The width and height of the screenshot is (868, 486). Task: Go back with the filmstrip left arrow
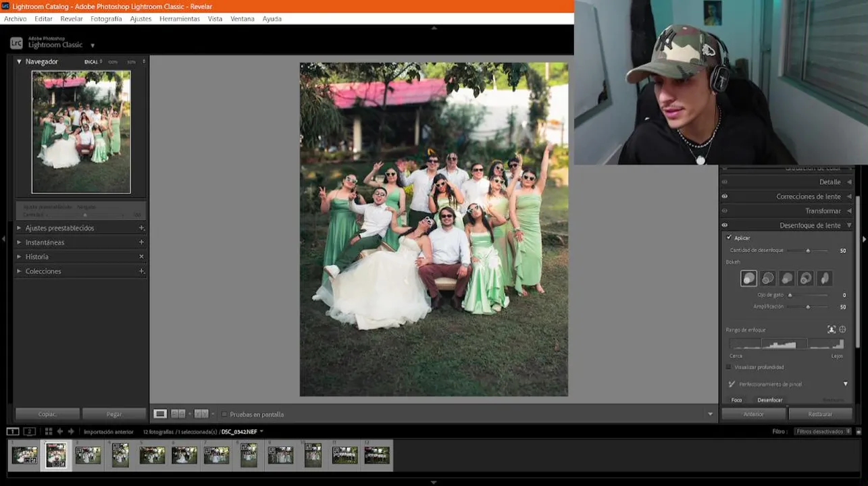pos(60,431)
